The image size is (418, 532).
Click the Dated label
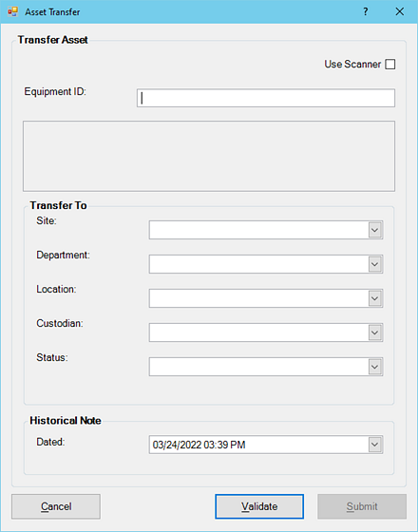pos(50,442)
